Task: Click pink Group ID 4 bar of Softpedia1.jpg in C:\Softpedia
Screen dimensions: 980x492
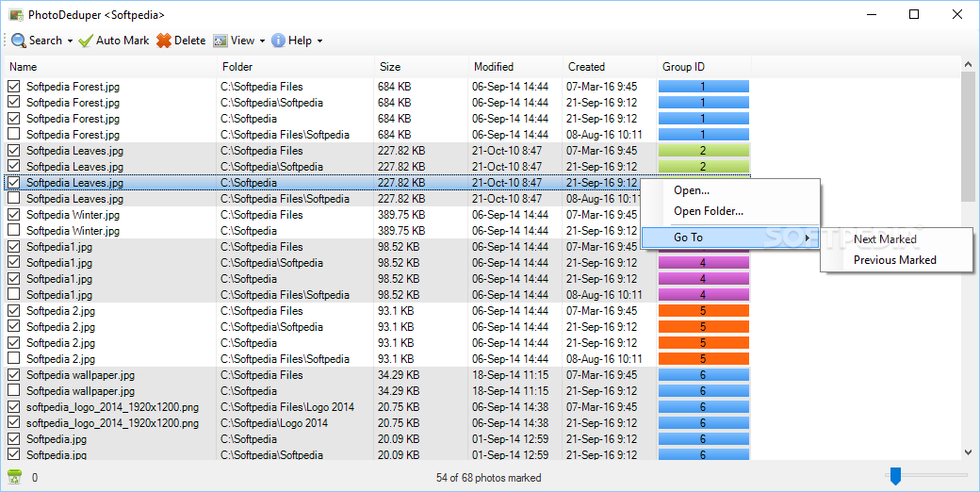Action: pos(704,279)
